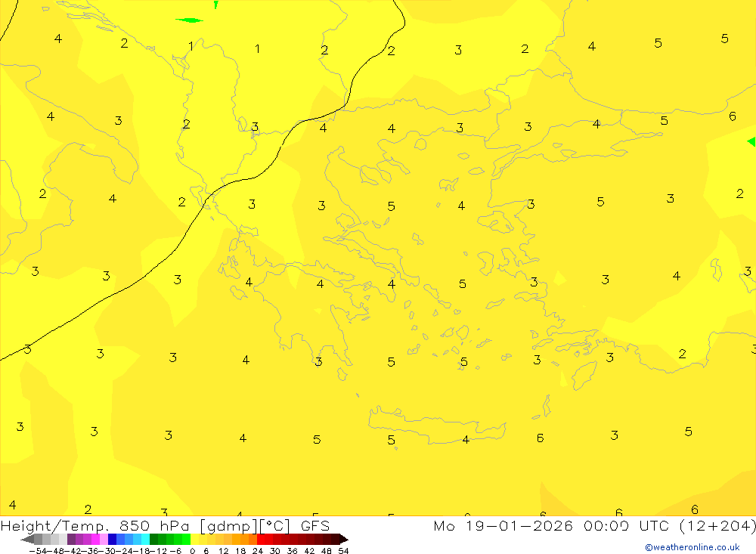
Task: Pick the cyan segment of the color scale
Action: 145,539
